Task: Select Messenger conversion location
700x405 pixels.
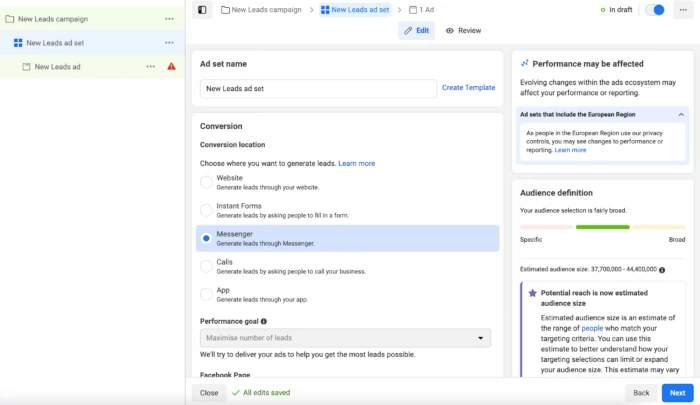Action: click(x=206, y=238)
